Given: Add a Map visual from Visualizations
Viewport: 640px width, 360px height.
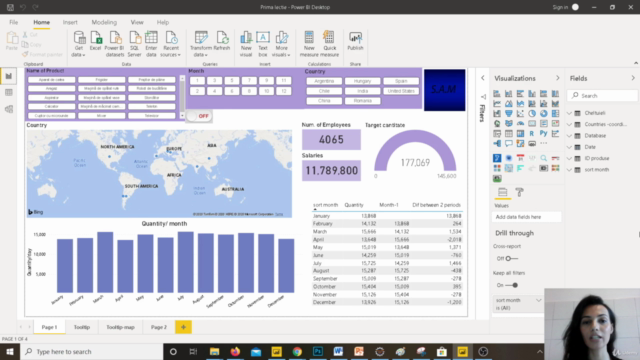Looking at the screenshot, I should click(x=497, y=123).
